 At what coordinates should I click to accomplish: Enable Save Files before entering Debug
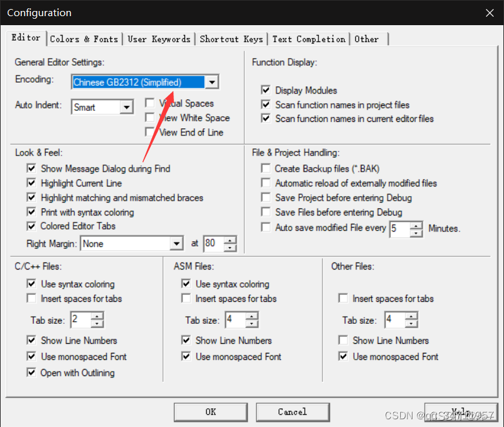click(x=266, y=212)
